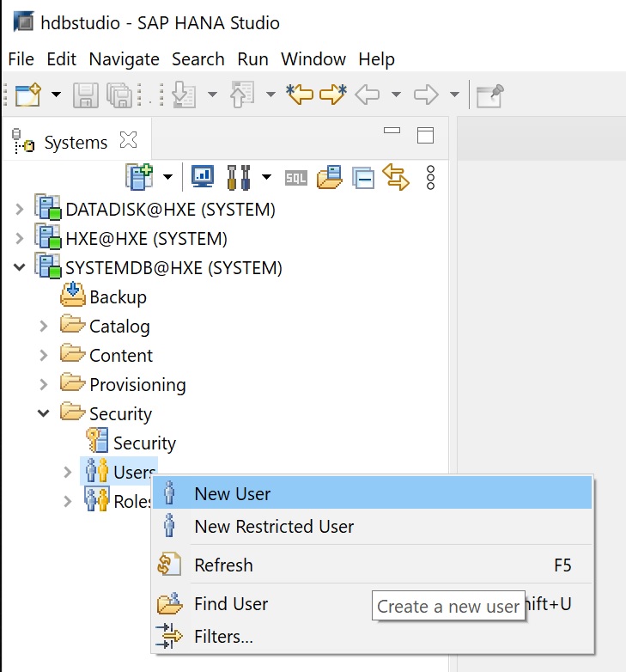Expand the DATADISK@HXE system node

[x=20, y=210]
